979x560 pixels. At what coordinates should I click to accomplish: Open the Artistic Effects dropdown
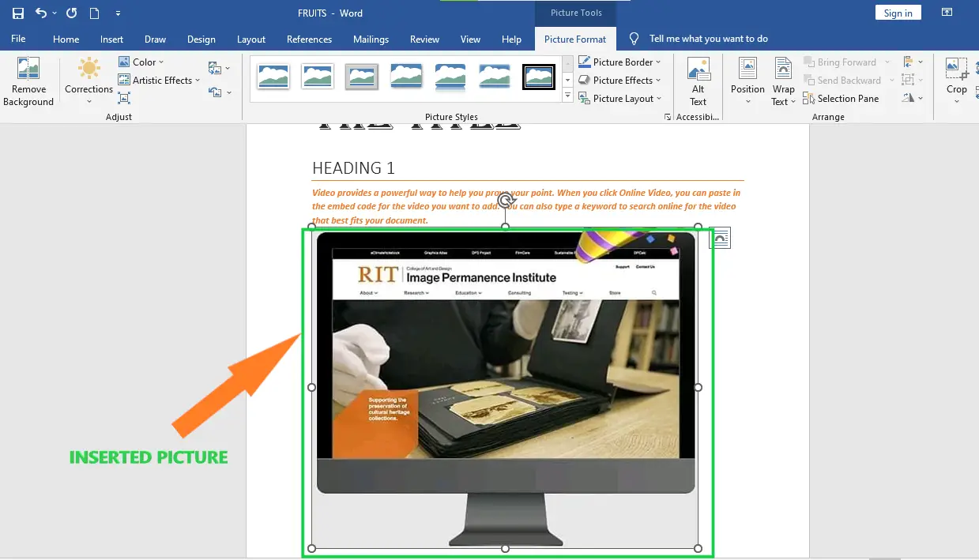(158, 80)
